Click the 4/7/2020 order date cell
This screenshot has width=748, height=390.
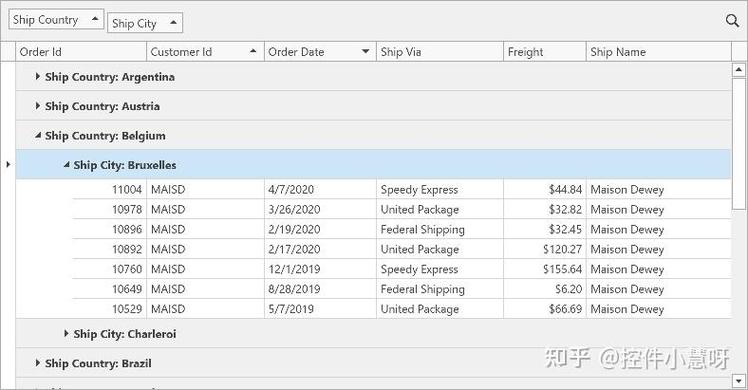coord(320,189)
